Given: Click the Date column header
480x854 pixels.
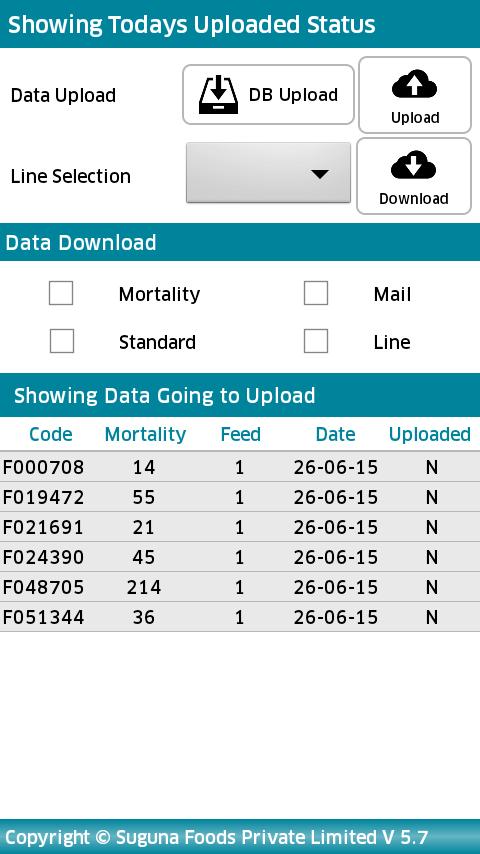Looking at the screenshot, I should 336,434.
